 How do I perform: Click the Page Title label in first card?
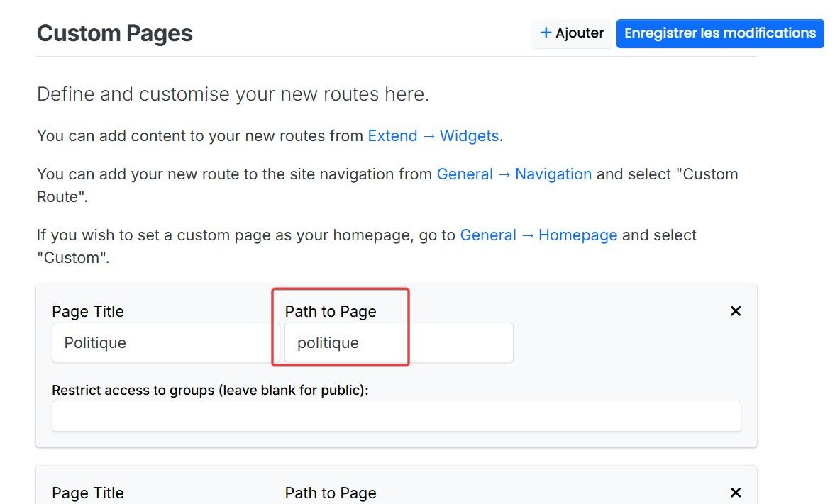(88, 312)
